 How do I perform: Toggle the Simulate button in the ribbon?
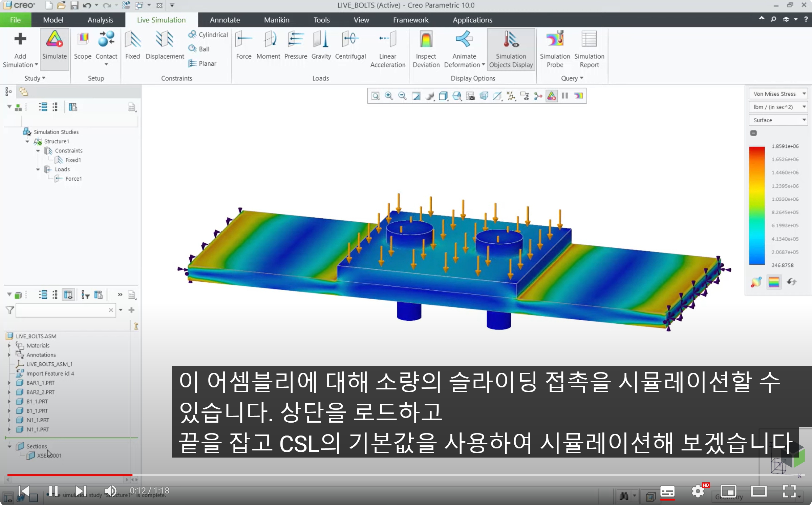point(55,49)
